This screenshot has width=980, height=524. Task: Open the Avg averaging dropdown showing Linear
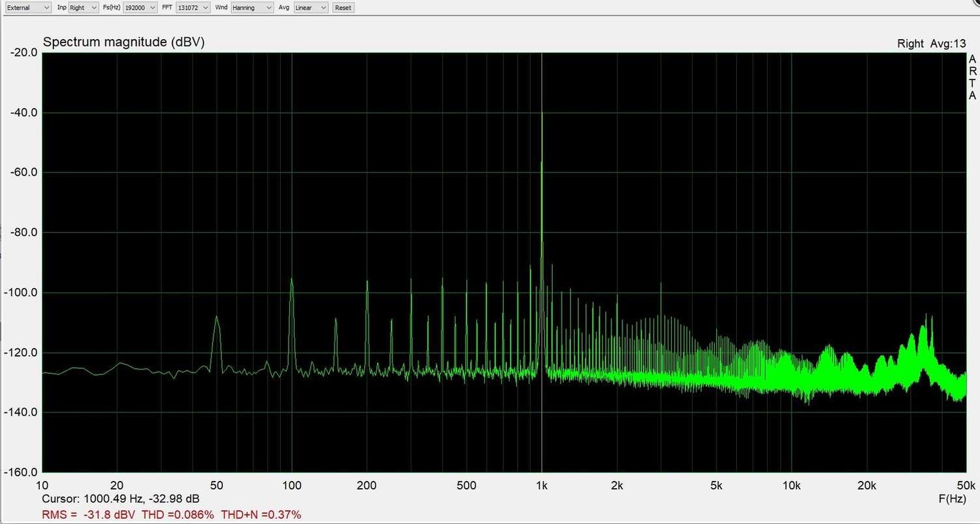(310, 8)
